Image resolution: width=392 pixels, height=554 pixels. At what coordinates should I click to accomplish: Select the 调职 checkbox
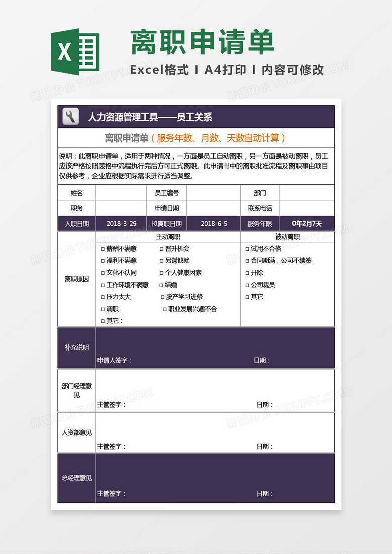point(103,309)
